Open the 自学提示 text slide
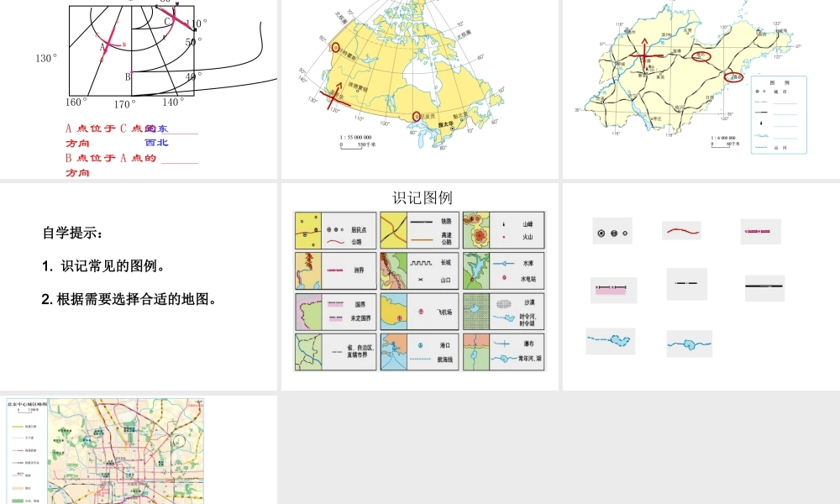Image resolution: width=840 pixels, height=504 pixels. [139, 286]
